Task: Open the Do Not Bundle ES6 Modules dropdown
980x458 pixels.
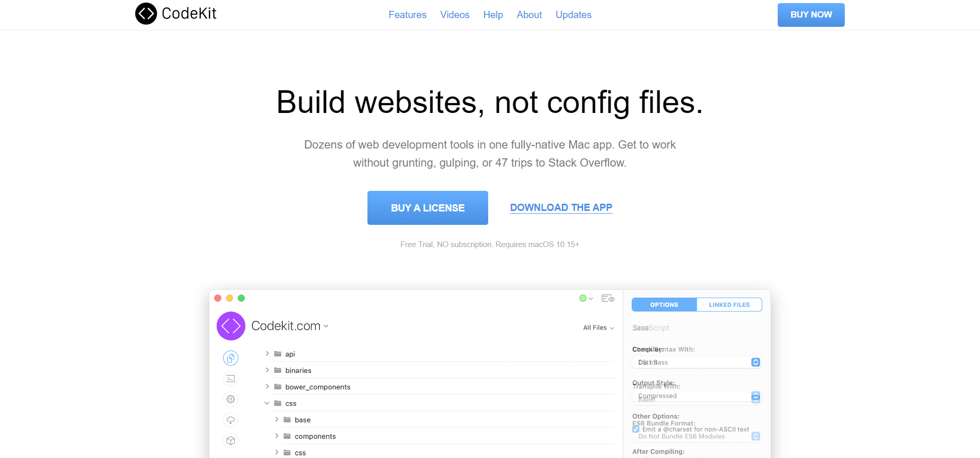Action: coord(697,436)
